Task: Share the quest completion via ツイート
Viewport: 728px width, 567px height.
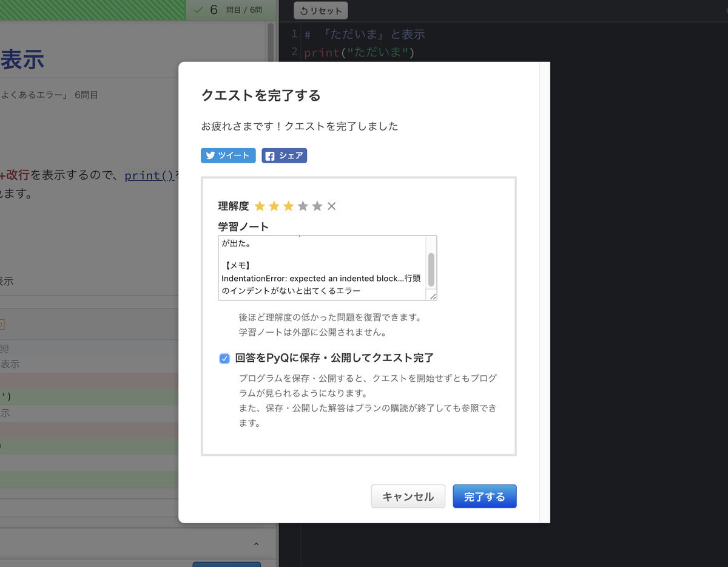Action: tap(228, 155)
